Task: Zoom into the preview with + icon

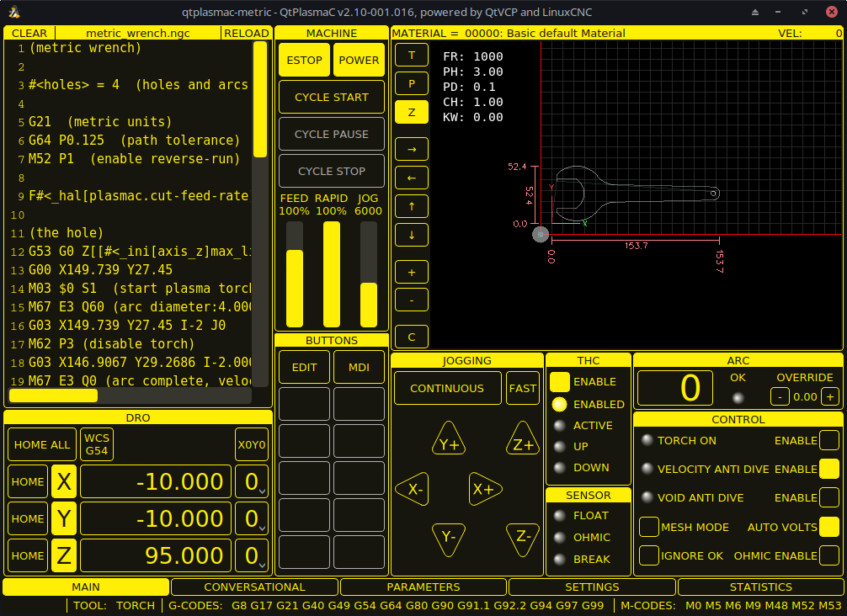Action: (411, 271)
